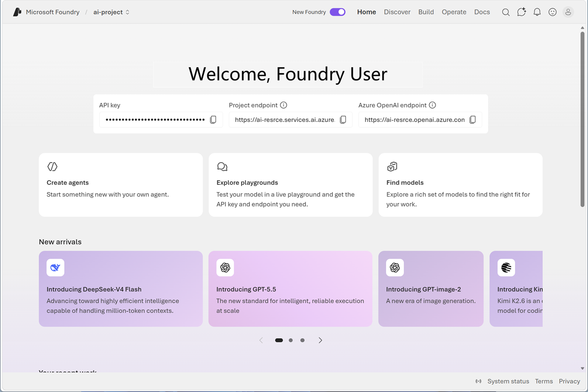This screenshot has width=588, height=392.
Task: Show info for Project endpoint
Action: coord(284,105)
